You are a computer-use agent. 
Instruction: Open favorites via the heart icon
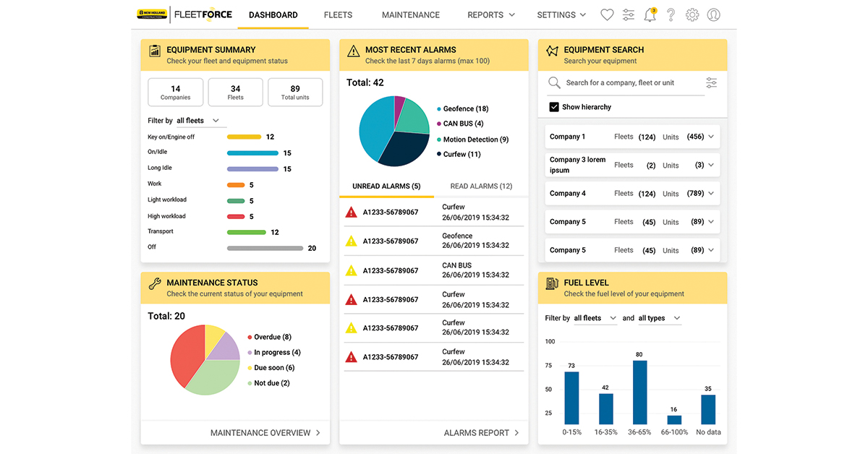(x=607, y=14)
